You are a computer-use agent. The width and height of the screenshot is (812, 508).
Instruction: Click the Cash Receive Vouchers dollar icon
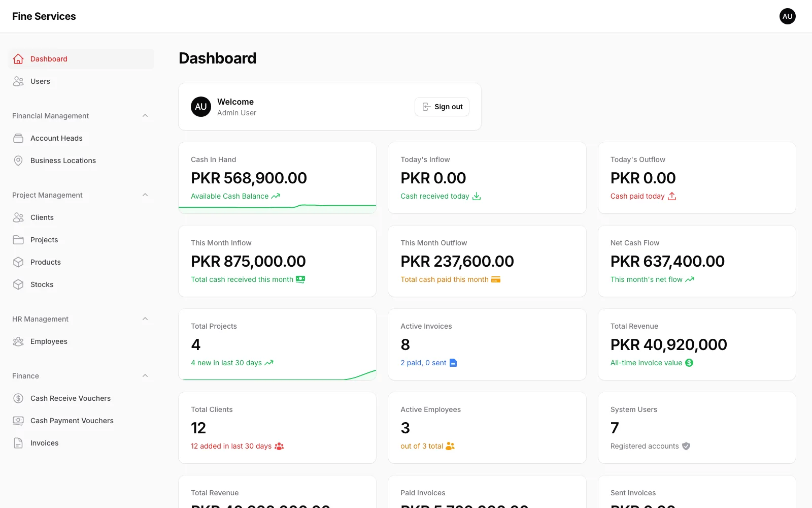[x=18, y=398]
